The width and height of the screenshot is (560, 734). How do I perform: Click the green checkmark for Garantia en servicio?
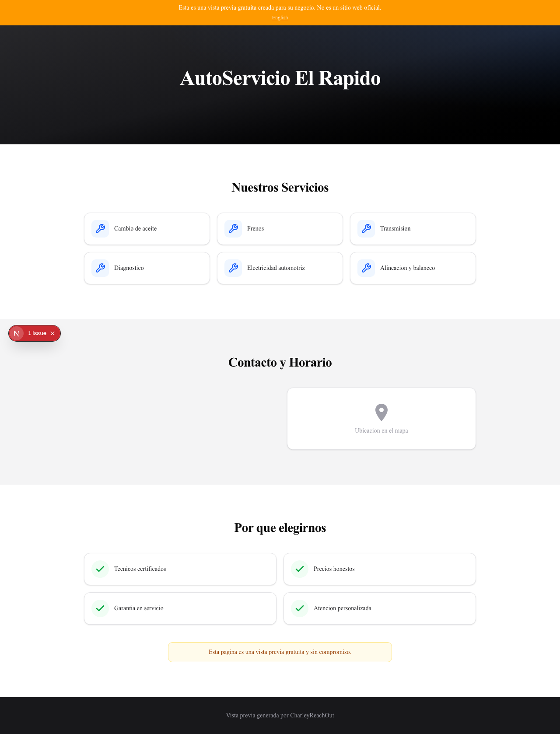pyautogui.click(x=100, y=608)
